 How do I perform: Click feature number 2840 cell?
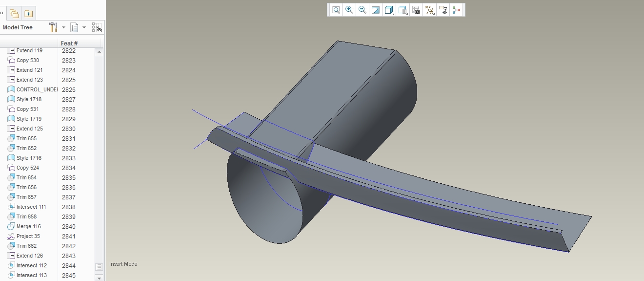(69, 226)
